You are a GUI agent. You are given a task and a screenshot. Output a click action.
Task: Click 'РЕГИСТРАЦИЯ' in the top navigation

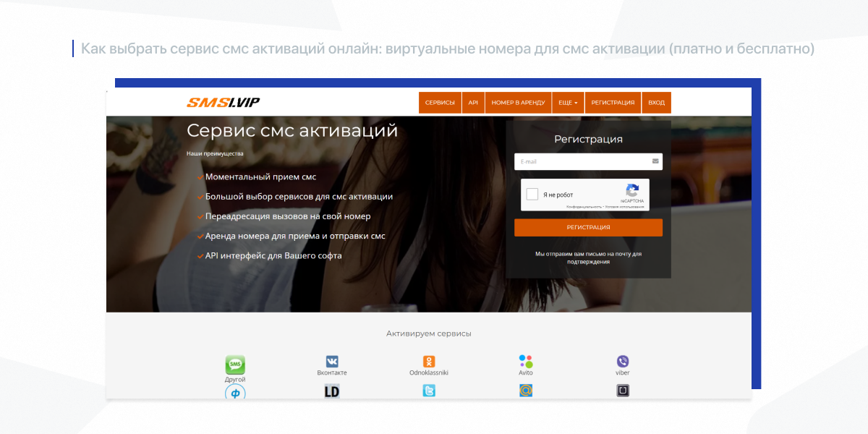click(613, 103)
